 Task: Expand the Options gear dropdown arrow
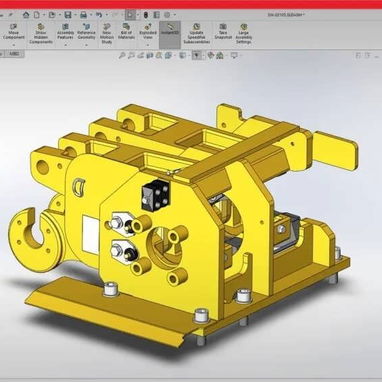point(175,15)
